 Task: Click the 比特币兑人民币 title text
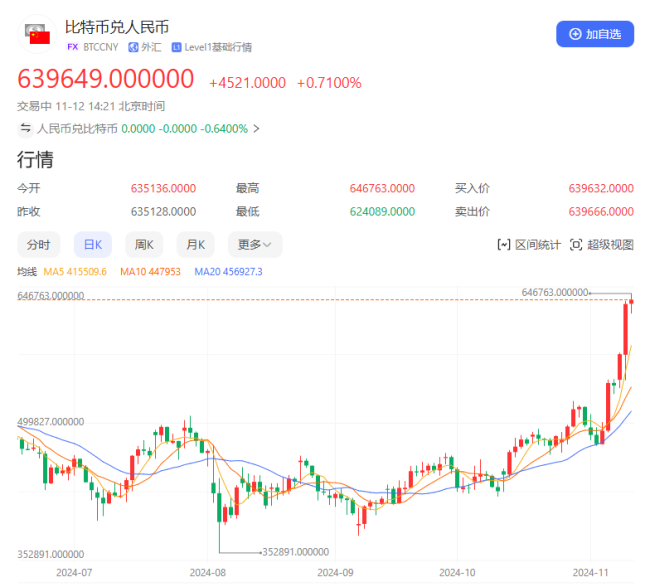pyautogui.click(x=117, y=27)
